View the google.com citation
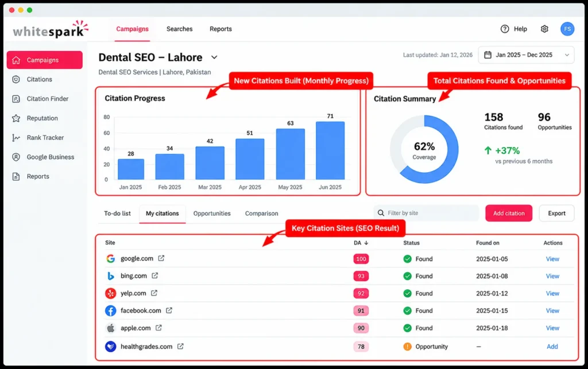 click(x=552, y=259)
